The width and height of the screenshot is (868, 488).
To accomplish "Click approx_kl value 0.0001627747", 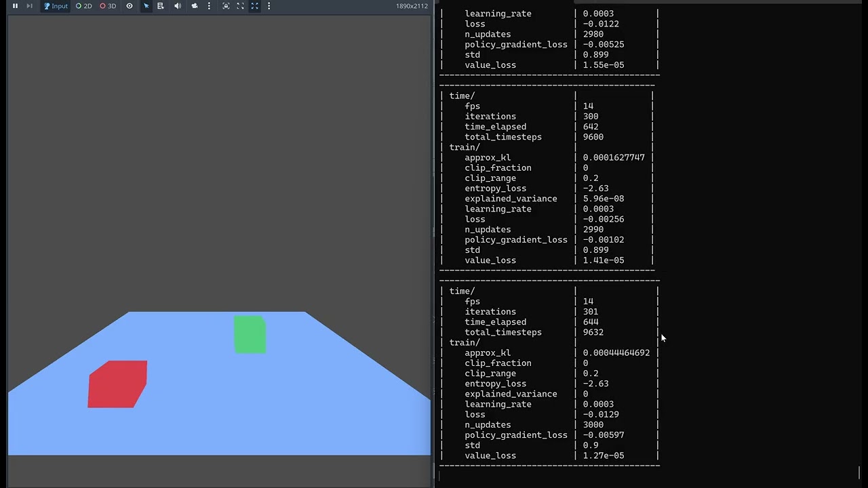I will 614,157.
